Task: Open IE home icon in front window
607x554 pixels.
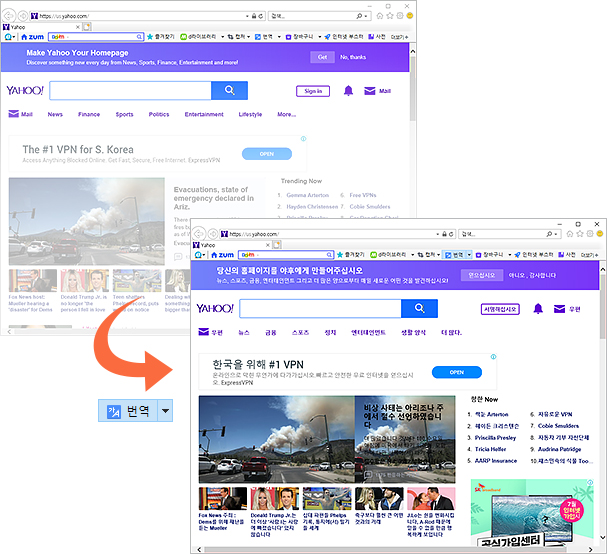Action: click(x=569, y=234)
